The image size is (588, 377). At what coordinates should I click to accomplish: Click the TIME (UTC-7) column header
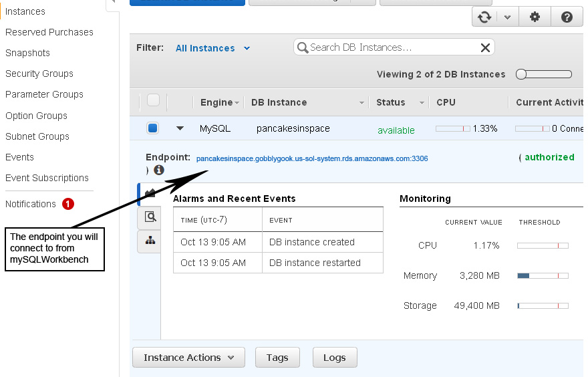[x=204, y=220]
